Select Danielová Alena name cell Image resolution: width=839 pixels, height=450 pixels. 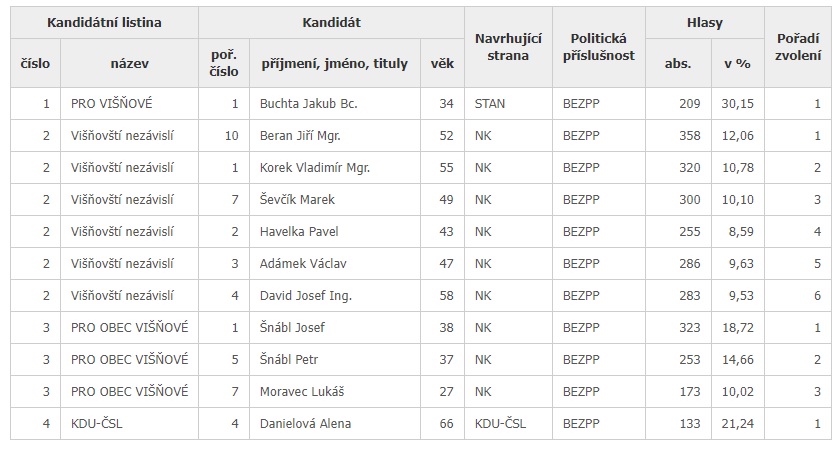(x=335, y=424)
